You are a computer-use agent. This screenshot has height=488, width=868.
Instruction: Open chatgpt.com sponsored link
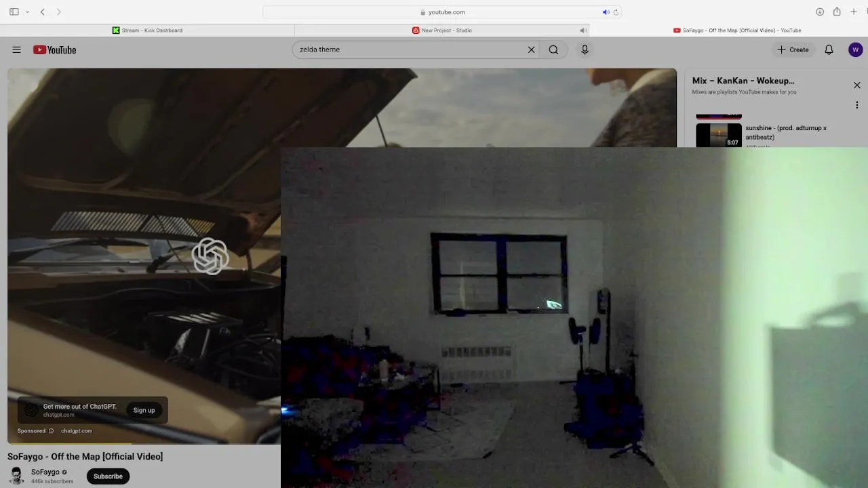click(77, 430)
